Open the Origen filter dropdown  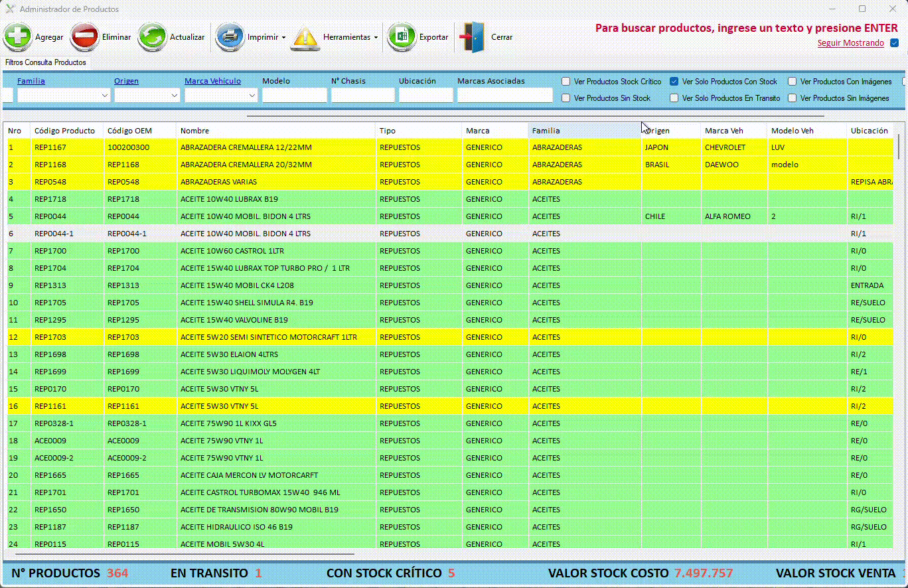click(x=175, y=96)
